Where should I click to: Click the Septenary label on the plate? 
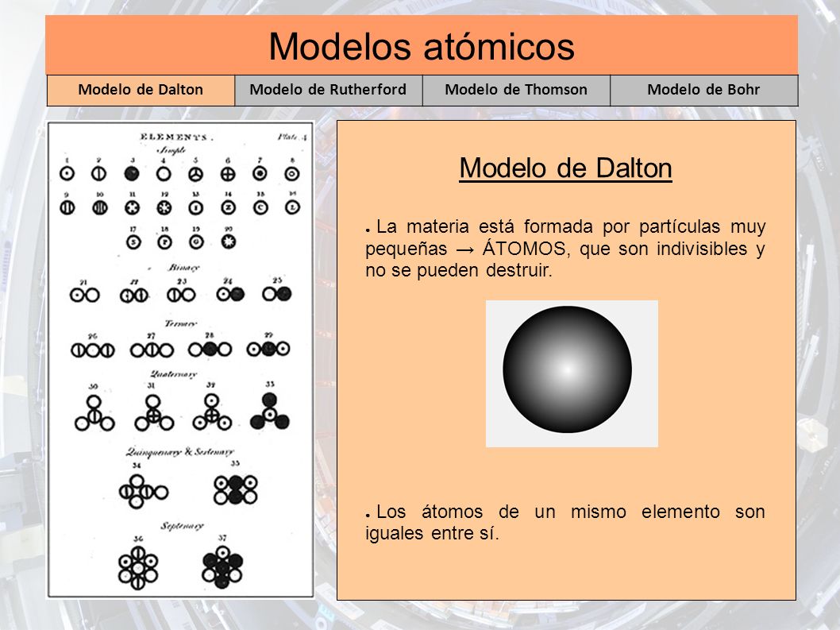click(x=182, y=525)
